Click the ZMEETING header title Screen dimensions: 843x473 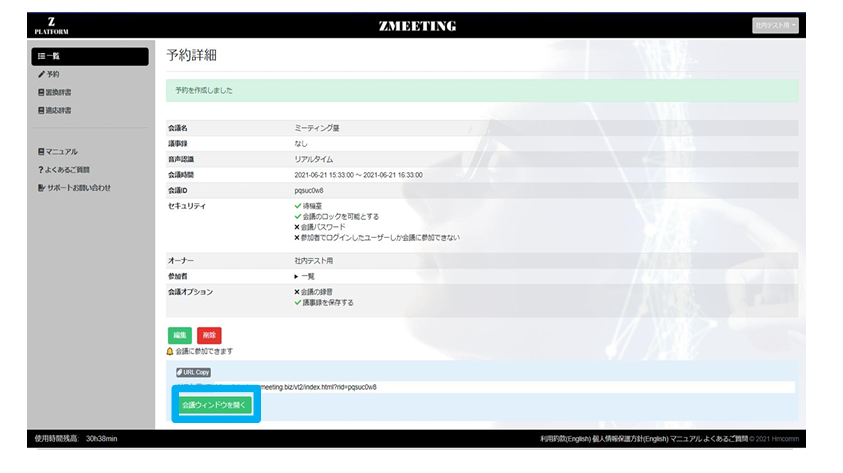point(417,26)
